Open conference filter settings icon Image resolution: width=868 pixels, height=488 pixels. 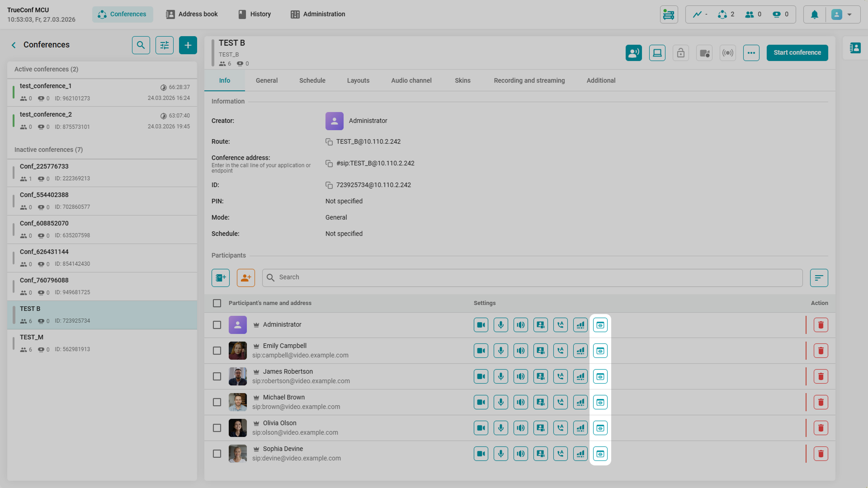coord(165,45)
